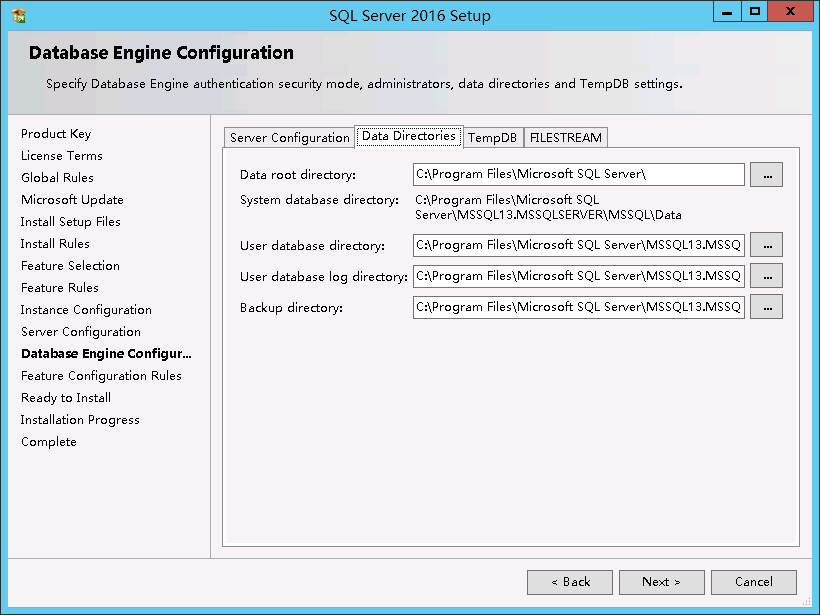Click the License Terms step
Screen dimensions: 820x615
(62, 156)
